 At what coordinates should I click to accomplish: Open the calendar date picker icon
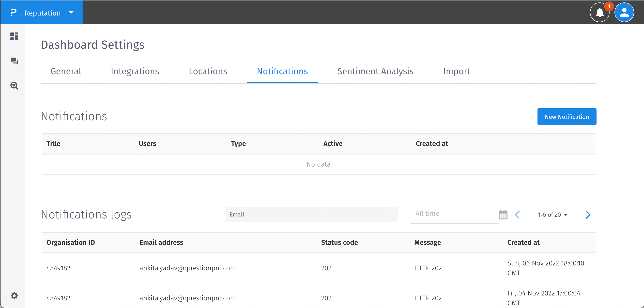(503, 215)
